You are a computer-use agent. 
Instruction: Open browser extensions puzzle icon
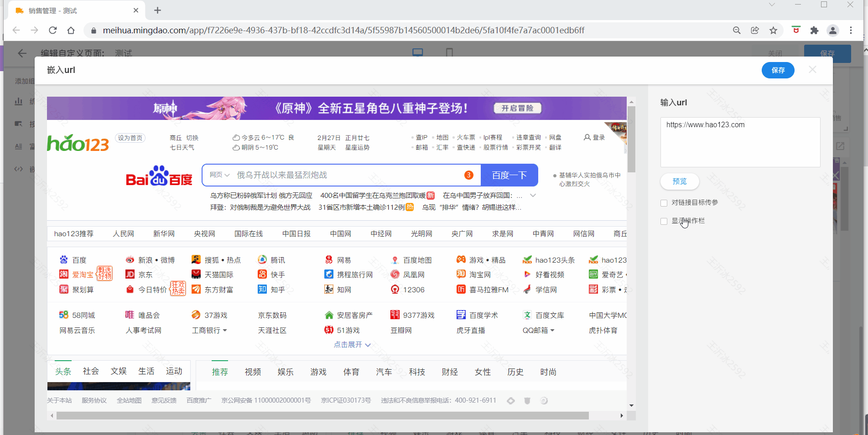[x=814, y=30]
